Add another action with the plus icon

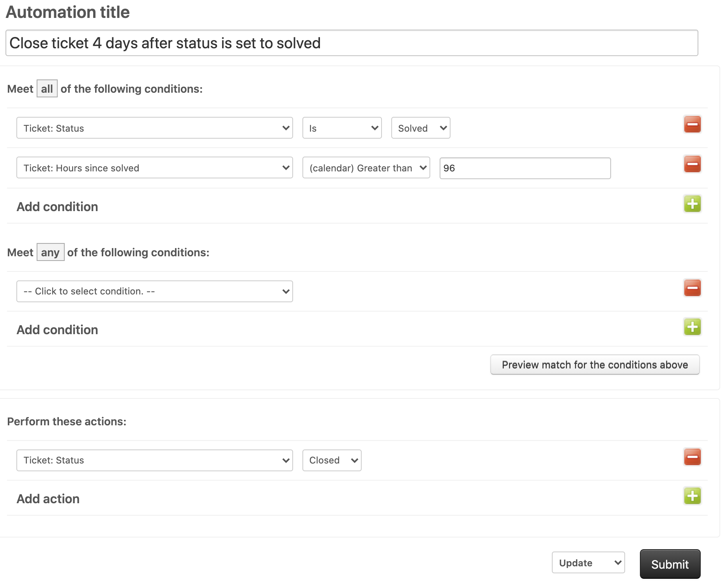692,496
